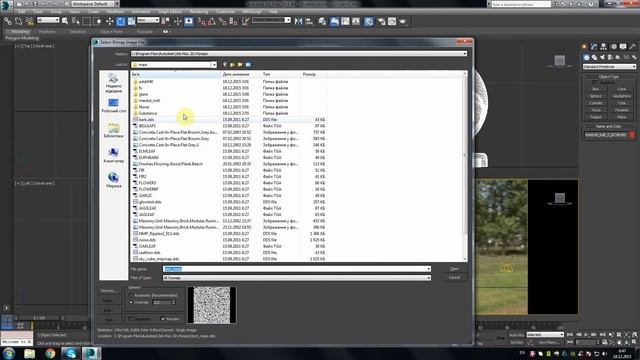Open View Menu icon in file dialog
640x360 pixels.
pyautogui.click(x=248, y=64)
